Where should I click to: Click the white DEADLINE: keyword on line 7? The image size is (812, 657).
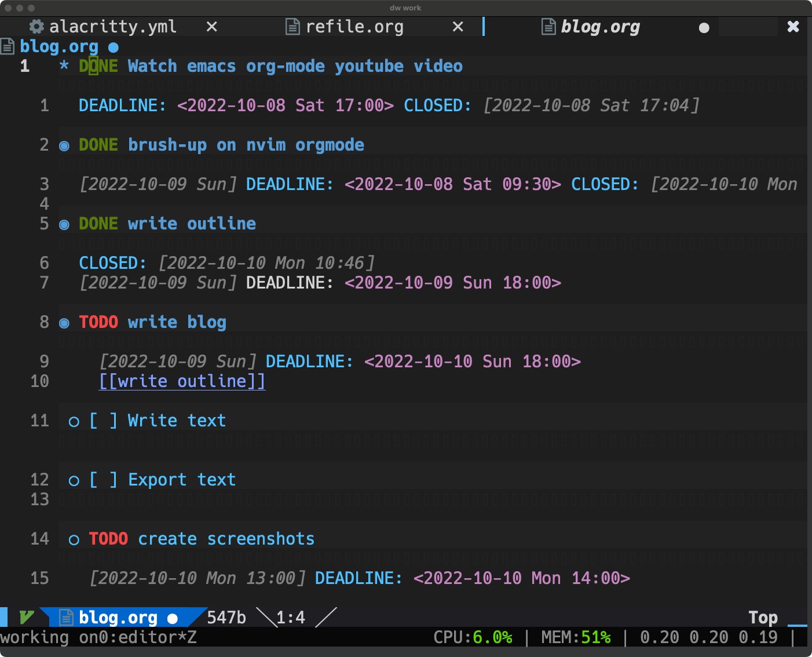coord(290,283)
